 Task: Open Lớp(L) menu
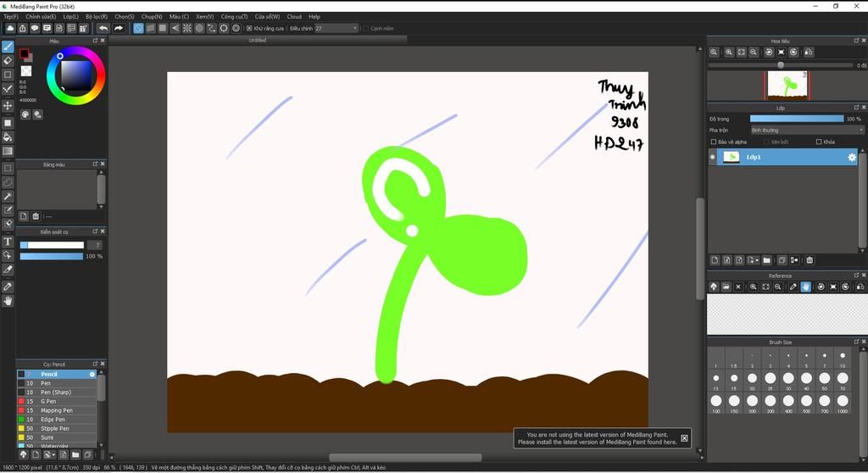(x=71, y=17)
